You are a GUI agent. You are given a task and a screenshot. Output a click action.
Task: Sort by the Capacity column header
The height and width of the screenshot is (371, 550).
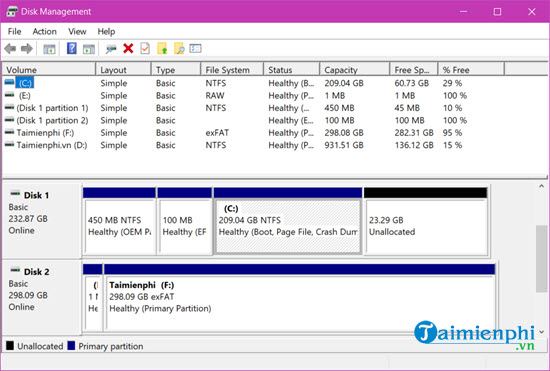pos(355,70)
